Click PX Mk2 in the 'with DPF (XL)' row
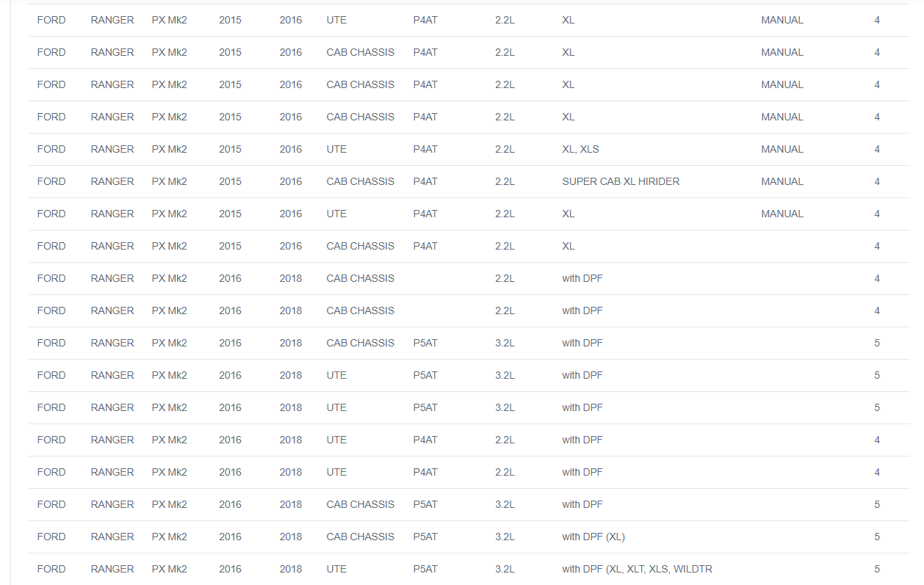This screenshot has width=924, height=585. [x=170, y=537]
